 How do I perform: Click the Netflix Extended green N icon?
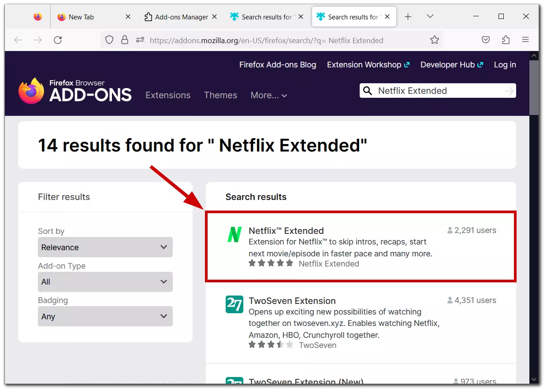(234, 235)
